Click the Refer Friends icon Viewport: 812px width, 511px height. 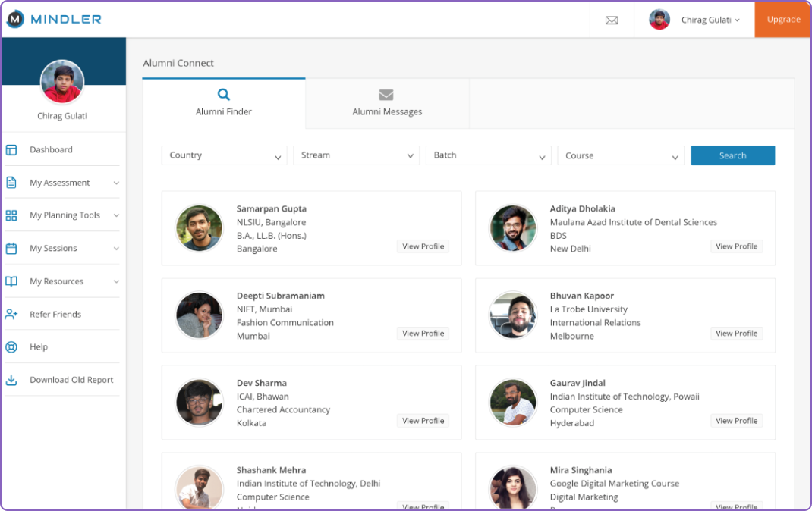coord(11,314)
